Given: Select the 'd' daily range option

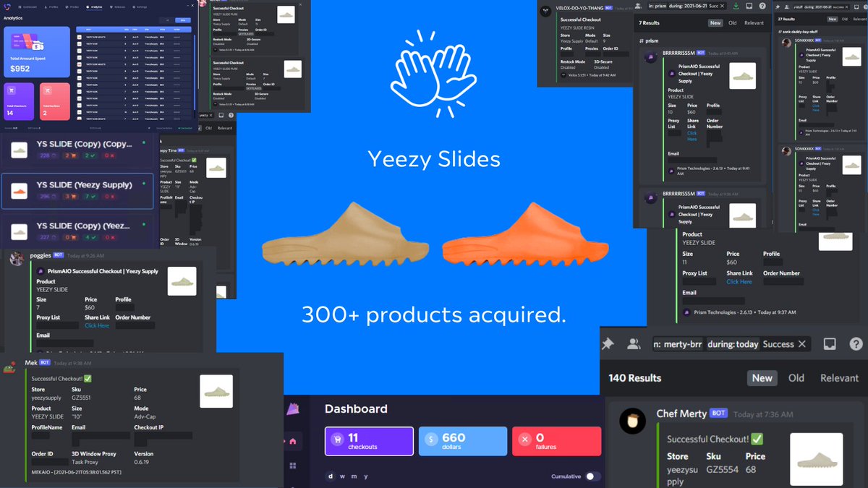Looking at the screenshot, I should pos(331,476).
